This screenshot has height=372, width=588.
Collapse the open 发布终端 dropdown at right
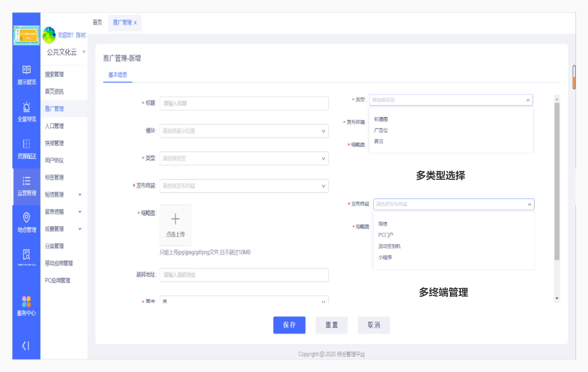(x=529, y=204)
